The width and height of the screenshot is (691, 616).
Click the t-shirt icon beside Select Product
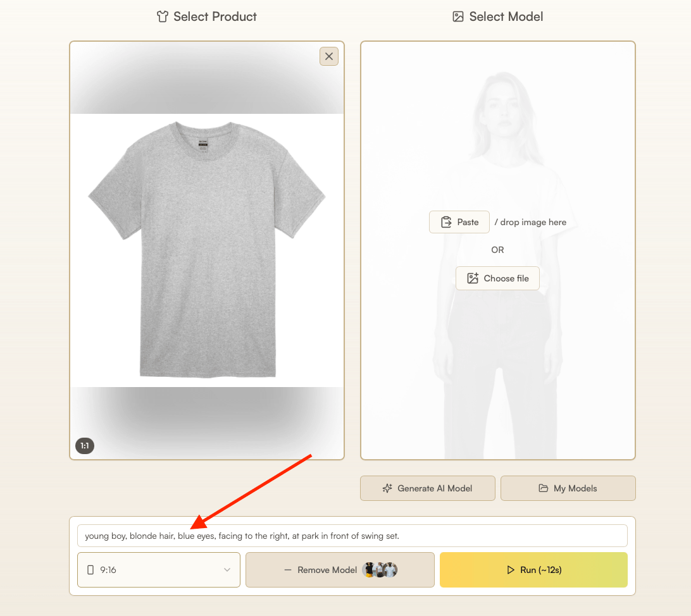163,16
